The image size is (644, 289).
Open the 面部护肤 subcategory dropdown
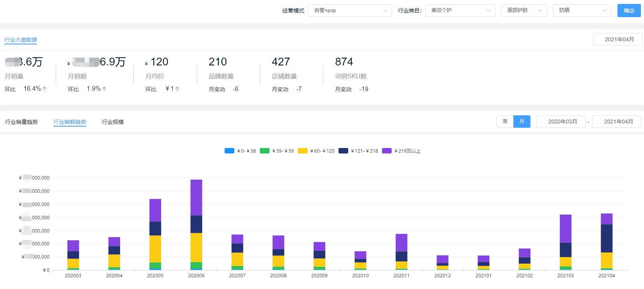click(523, 11)
